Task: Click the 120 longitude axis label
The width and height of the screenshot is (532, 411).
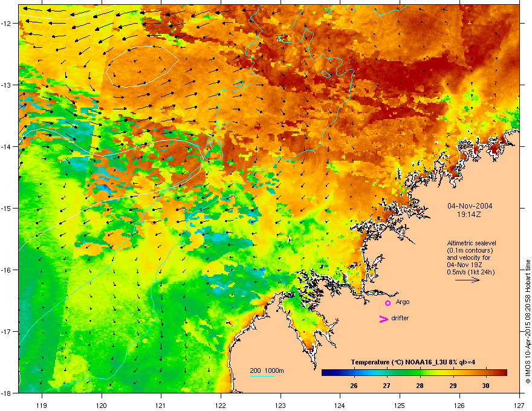Action: pyautogui.click(x=102, y=406)
